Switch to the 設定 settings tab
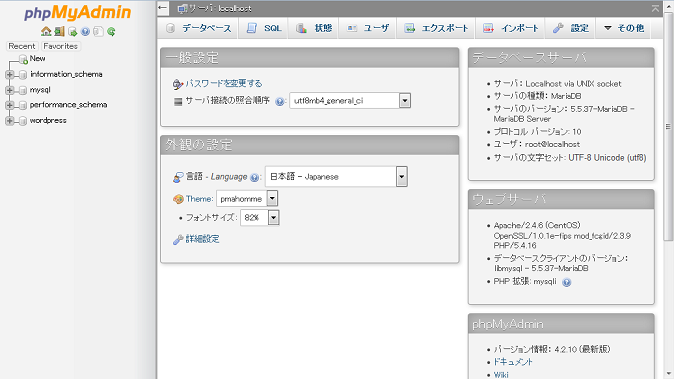The width and height of the screenshot is (674, 379). click(570, 28)
